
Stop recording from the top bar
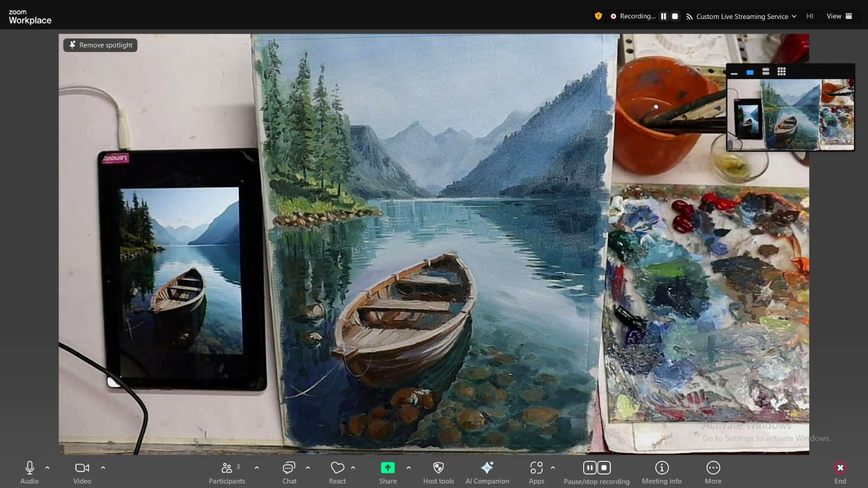click(x=675, y=16)
